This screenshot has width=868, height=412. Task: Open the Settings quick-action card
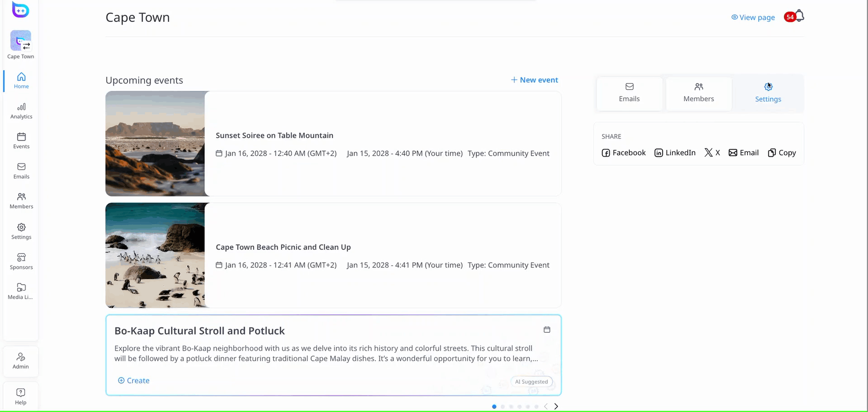tap(768, 94)
